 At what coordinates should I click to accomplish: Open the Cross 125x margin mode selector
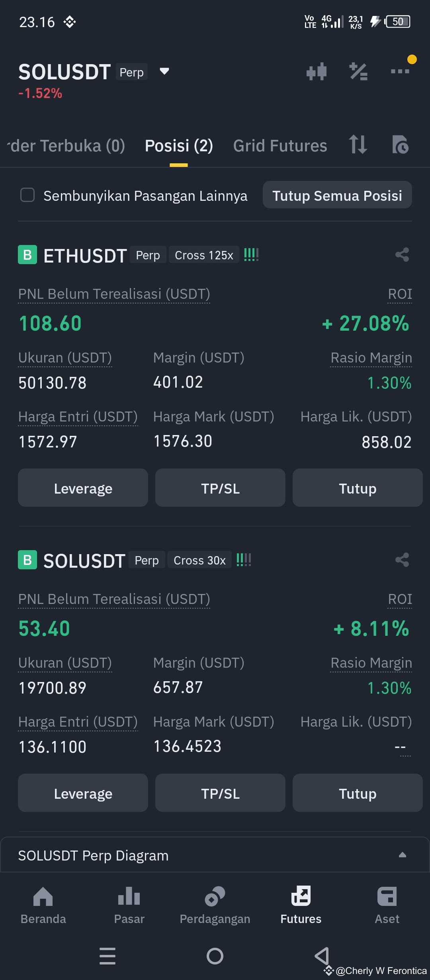point(204,255)
